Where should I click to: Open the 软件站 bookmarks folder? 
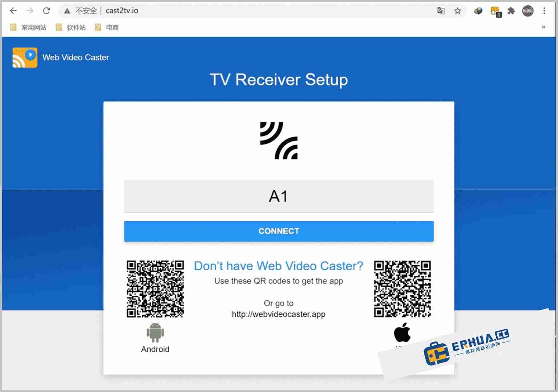(71, 27)
